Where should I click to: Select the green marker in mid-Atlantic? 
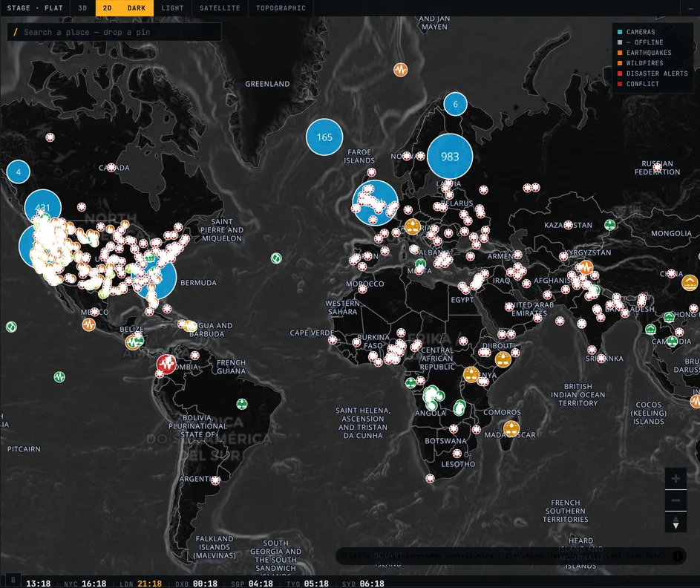[x=276, y=258]
